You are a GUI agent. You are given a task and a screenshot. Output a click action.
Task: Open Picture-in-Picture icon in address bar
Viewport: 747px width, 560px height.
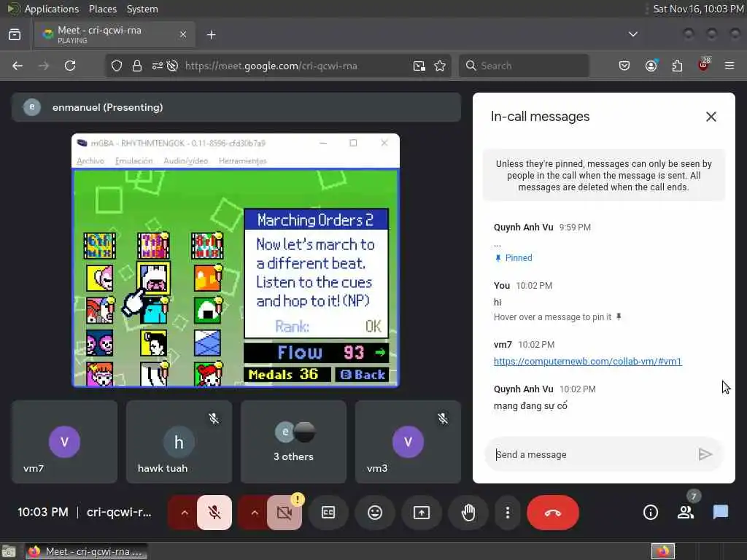(x=419, y=66)
